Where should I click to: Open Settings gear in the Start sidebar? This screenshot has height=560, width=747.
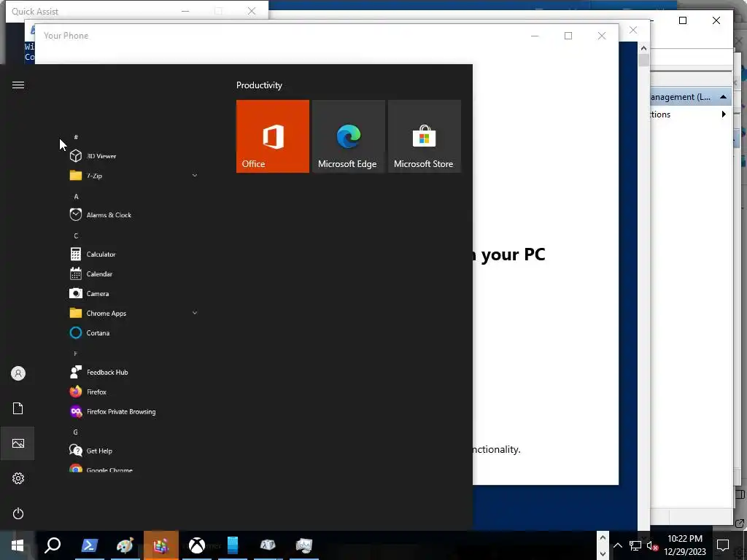click(18, 478)
